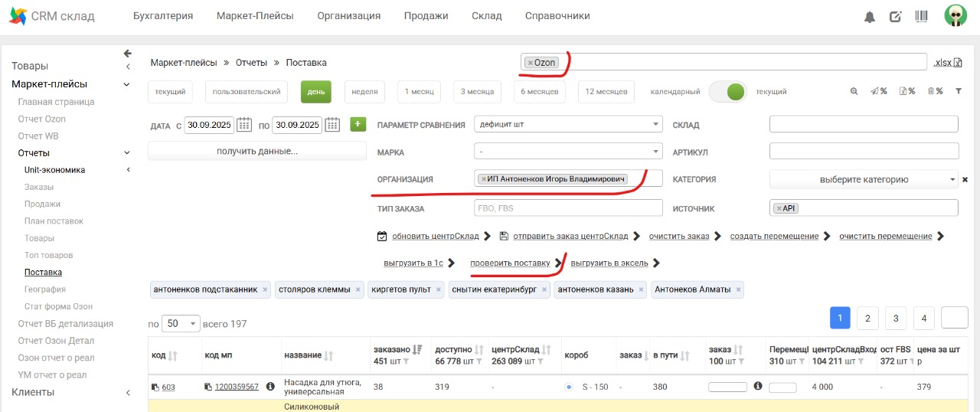Open the notifications bell
The image size is (980, 412).
[869, 17]
